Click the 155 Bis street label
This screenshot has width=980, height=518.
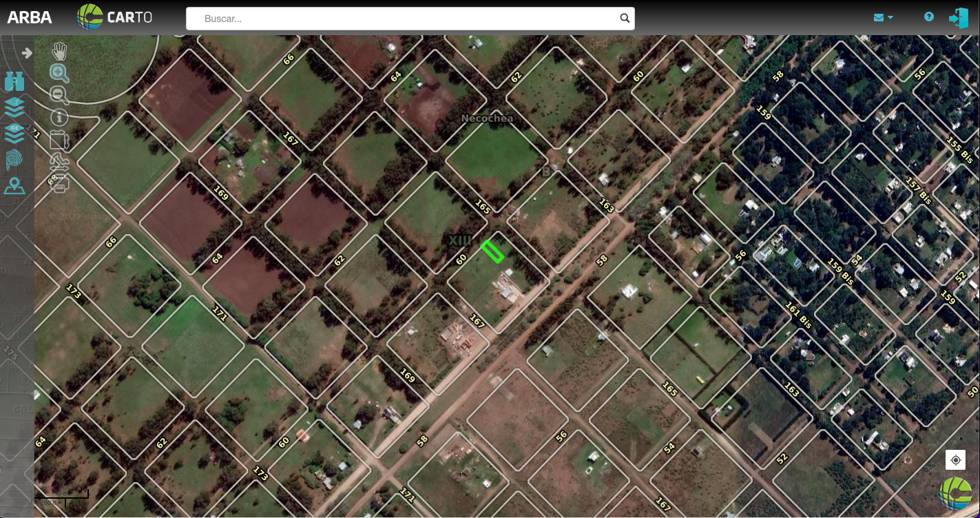tap(960, 151)
